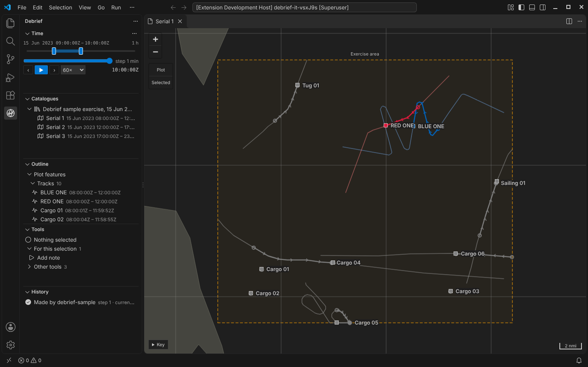Run the Add note tool
This screenshot has width=588, height=367.
click(x=81, y=258)
